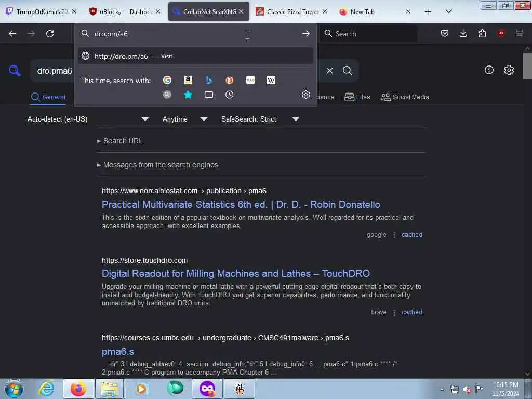532x399 pixels.
Task: Visit http://dro.pm/a6 suggestion
Action: click(195, 56)
